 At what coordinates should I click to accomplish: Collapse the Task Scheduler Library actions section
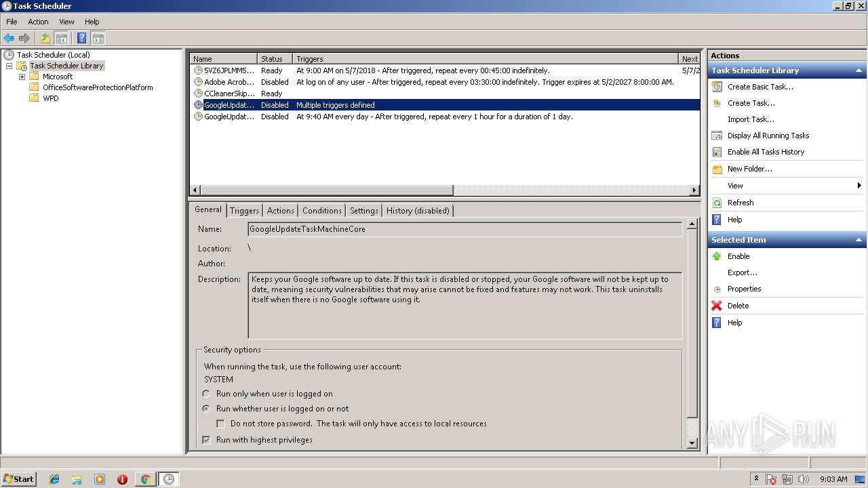859,70
